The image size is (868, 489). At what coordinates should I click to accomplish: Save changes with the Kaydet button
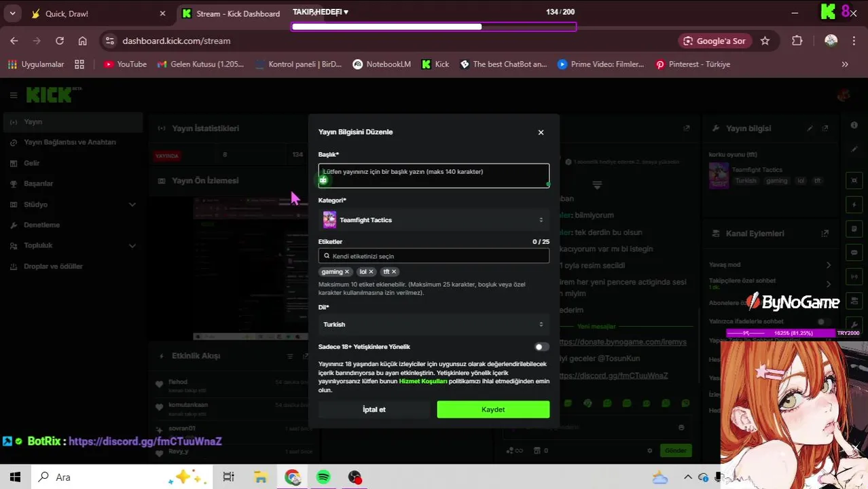pos(493,410)
